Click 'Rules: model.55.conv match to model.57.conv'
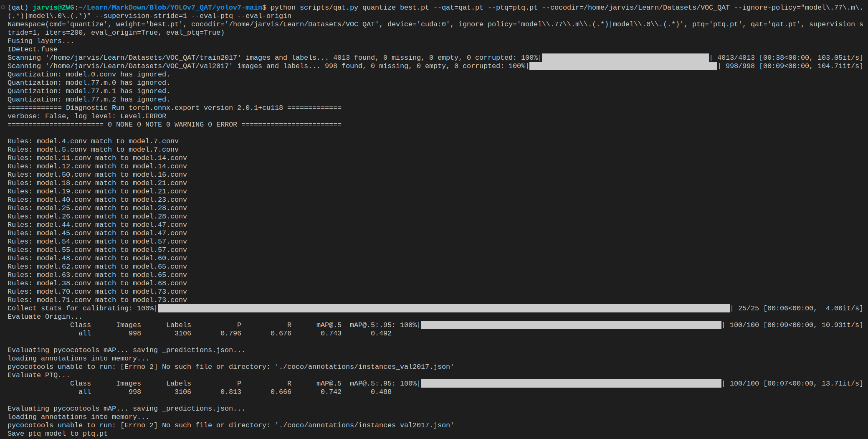 [97, 250]
